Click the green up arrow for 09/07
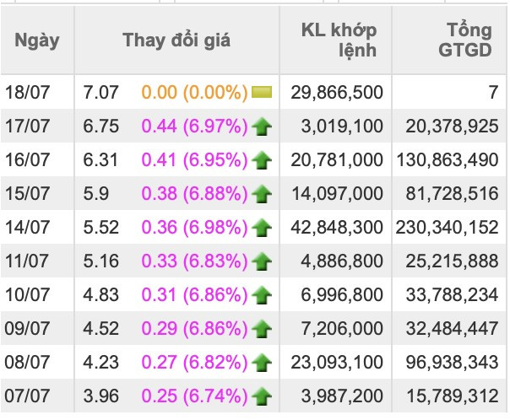This screenshot has width=510, height=420. coord(262,329)
